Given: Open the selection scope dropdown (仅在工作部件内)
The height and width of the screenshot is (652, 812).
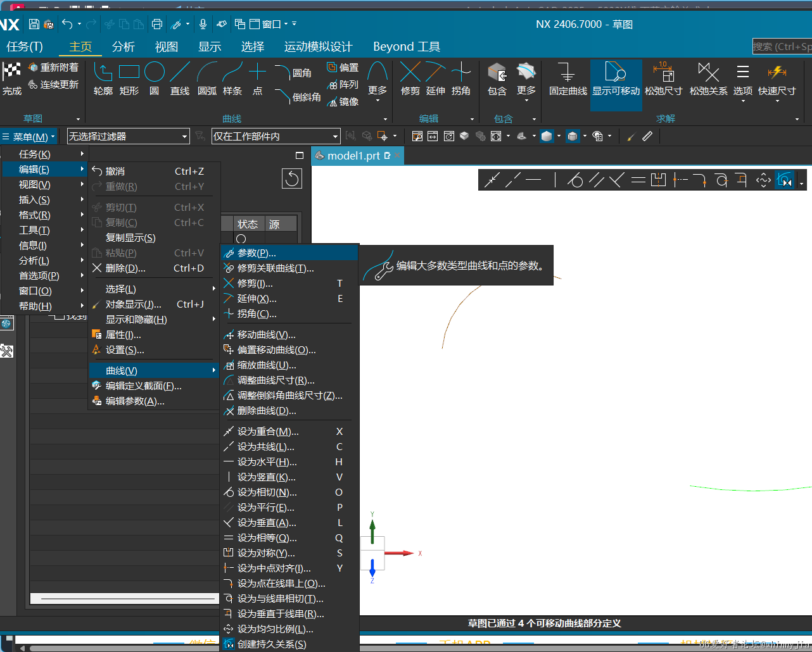Looking at the screenshot, I should tap(276, 136).
